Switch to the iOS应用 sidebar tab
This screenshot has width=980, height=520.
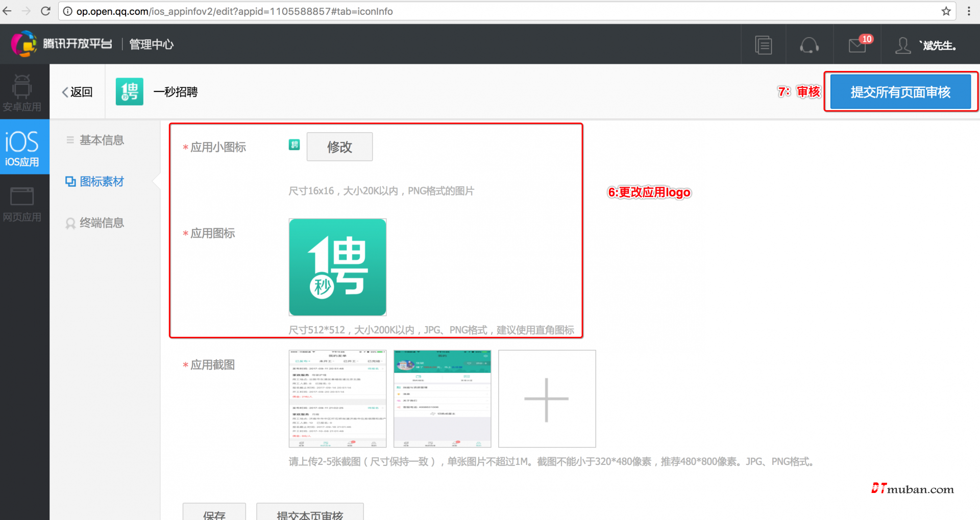(x=22, y=147)
